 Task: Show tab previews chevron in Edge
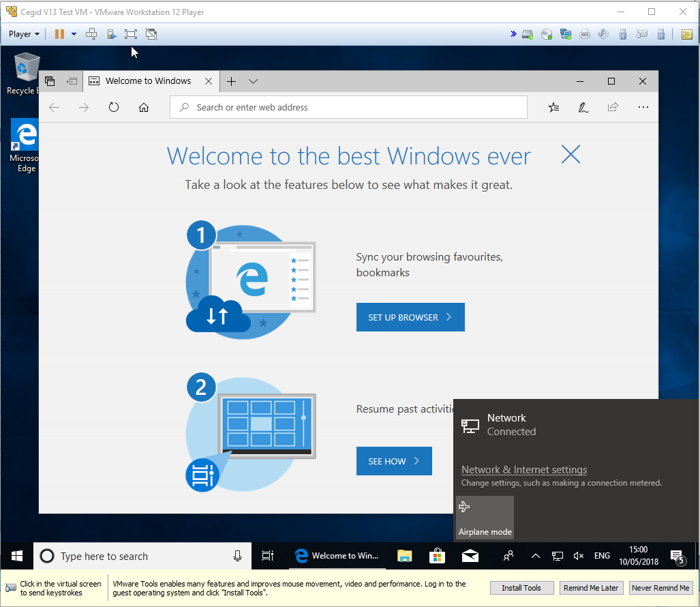[x=253, y=81]
